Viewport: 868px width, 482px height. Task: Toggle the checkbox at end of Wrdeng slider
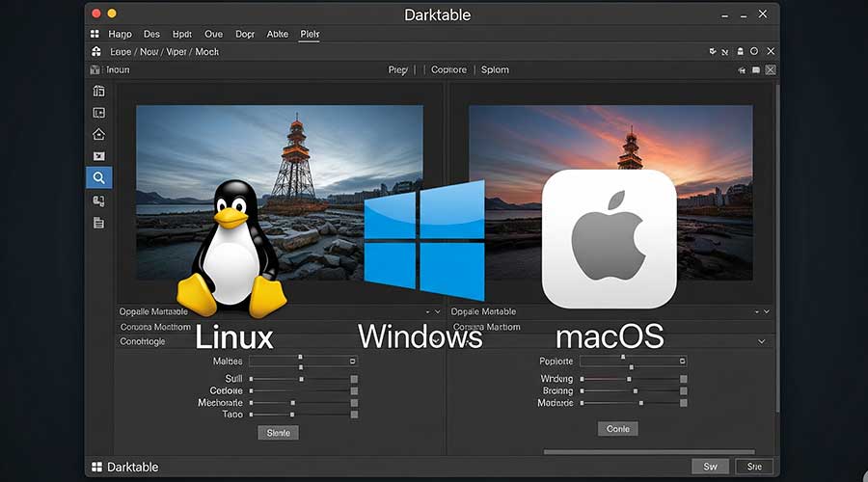684,379
